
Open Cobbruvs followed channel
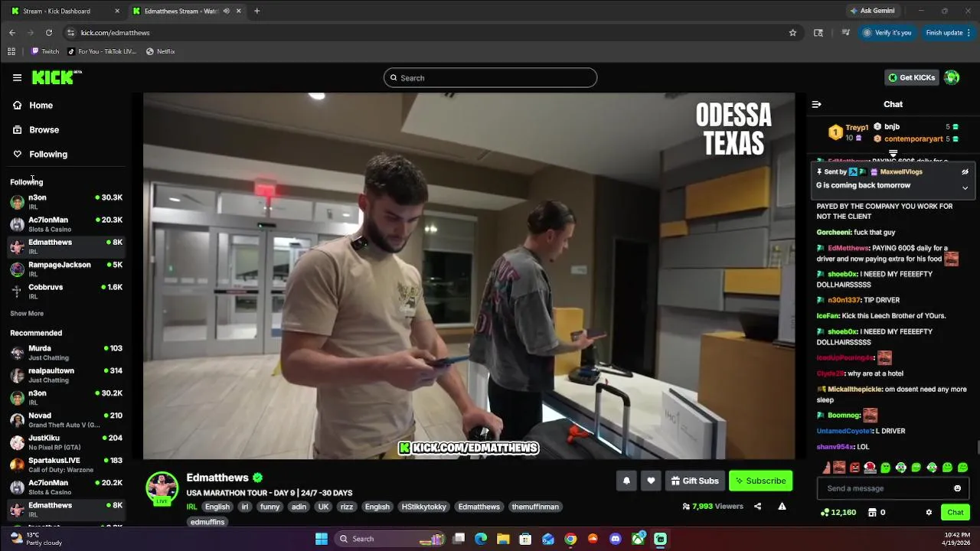[x=66, y=291]
